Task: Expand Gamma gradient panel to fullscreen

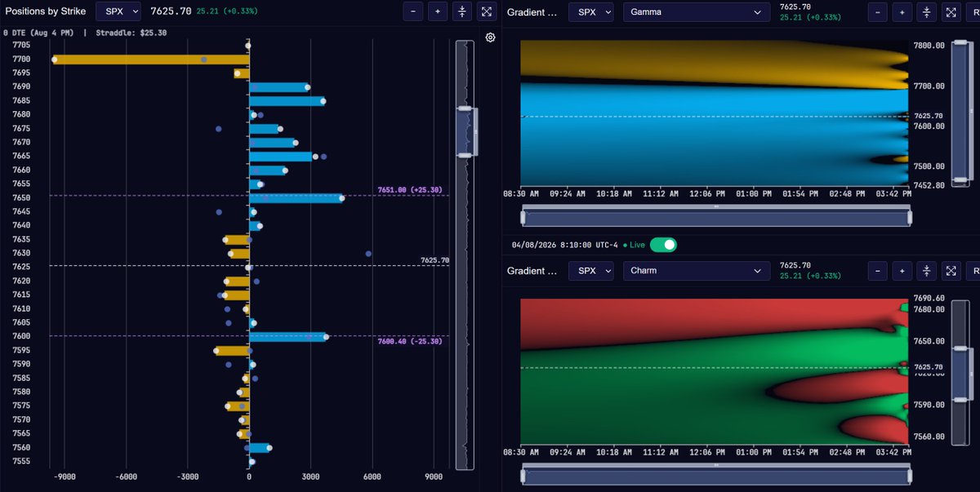Action: pyautogui.click(x=951, y=12)
